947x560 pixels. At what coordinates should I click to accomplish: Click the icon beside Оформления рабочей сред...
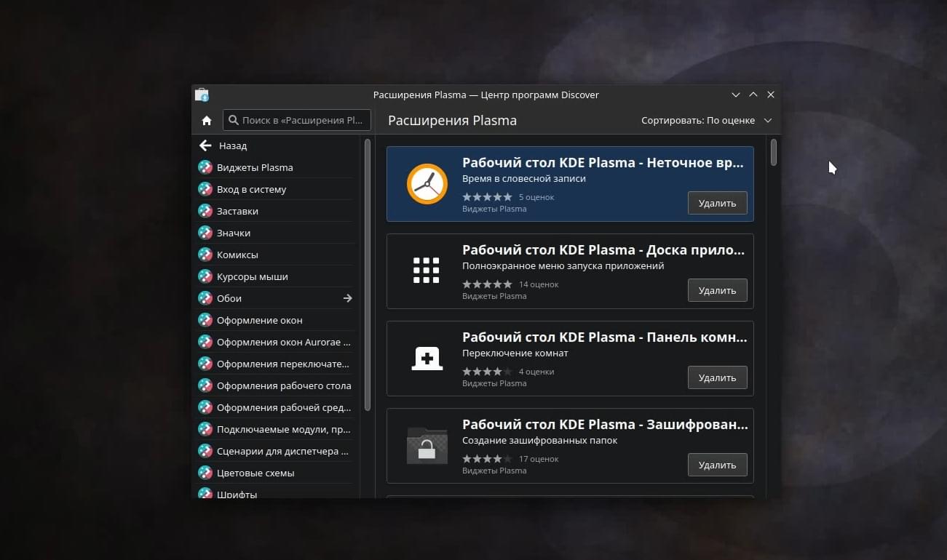tap(205, 407)
